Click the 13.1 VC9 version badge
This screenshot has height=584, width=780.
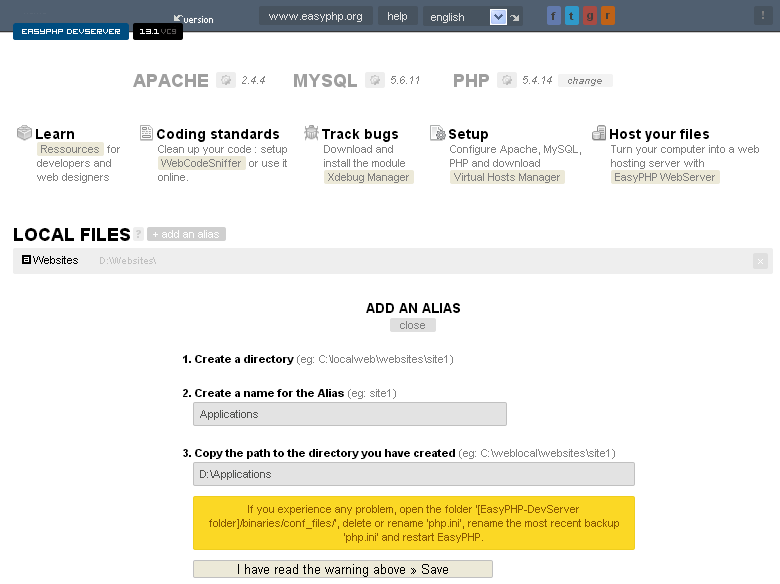coord(158,31)
